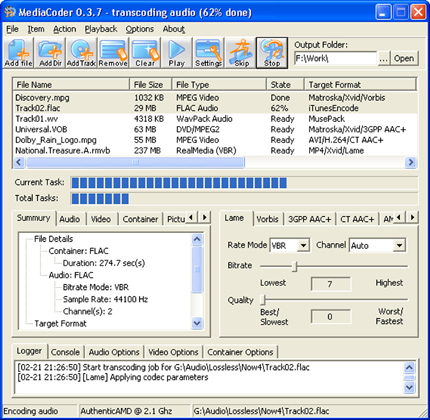The width and height of the screenshot is (430, 420).
Task: Click the Bitrate slider handle
Action: (294, 266)
